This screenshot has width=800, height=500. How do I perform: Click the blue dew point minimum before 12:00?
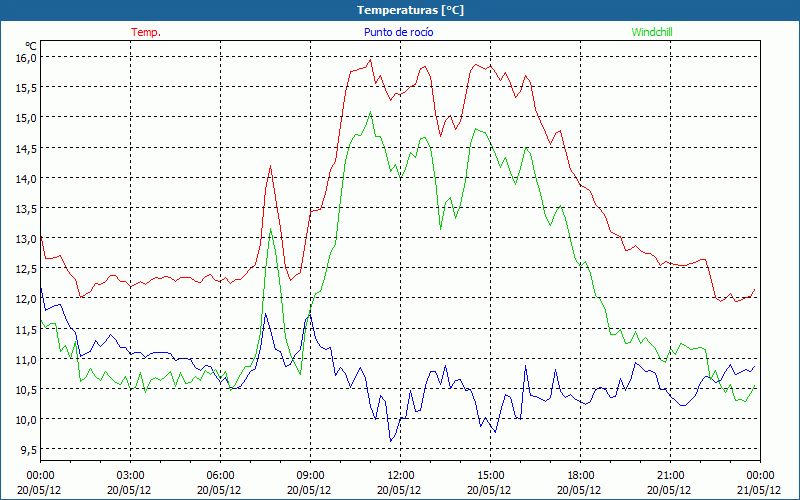click(x=390, y=441)
